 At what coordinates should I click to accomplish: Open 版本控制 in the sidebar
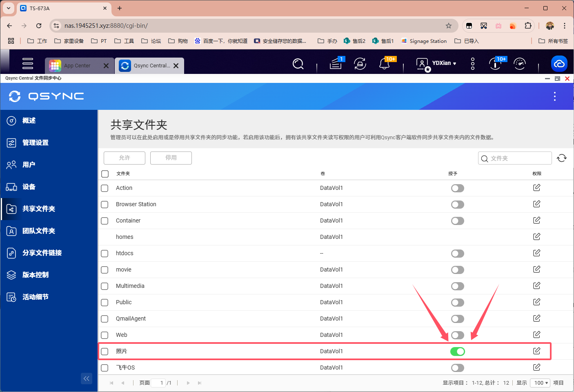49,275
